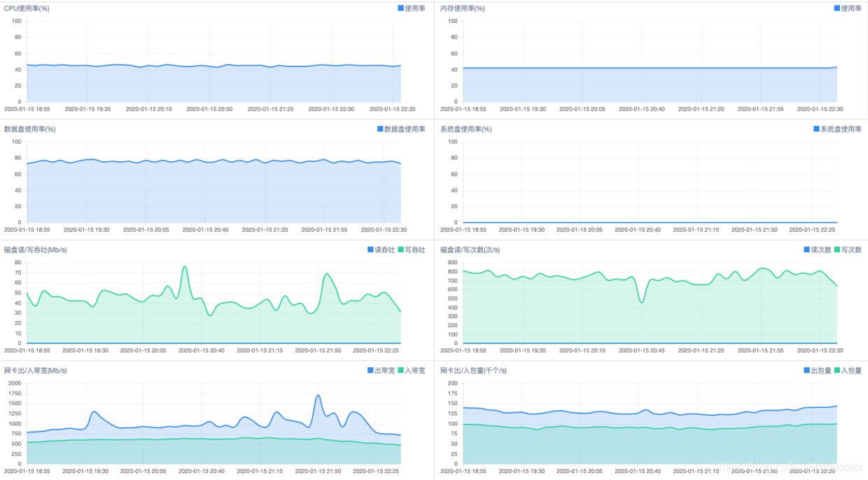Toggle the 使用率 legend in CPU使用率 chart
This screenshot has height=480, width=868.
pos(411,8)
